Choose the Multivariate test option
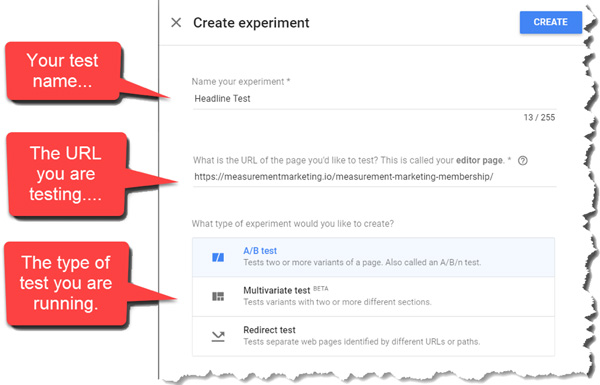600x385 pixels. (373, 297)
